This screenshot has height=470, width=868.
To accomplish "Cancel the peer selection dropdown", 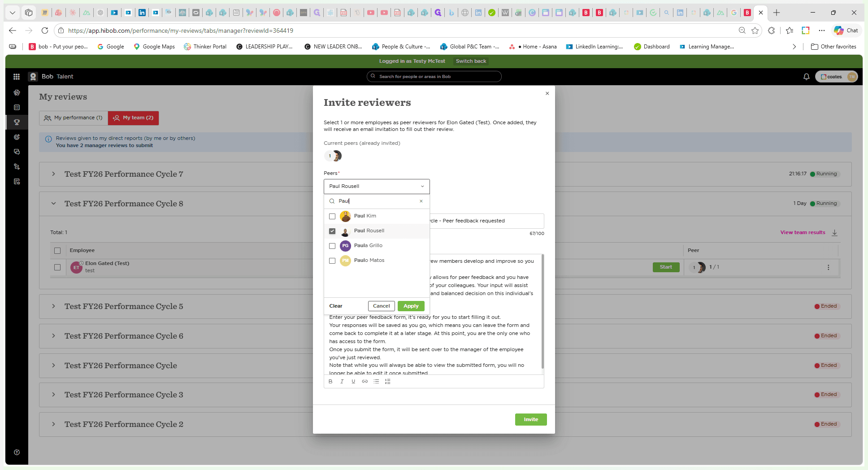I will coord(382,306).
